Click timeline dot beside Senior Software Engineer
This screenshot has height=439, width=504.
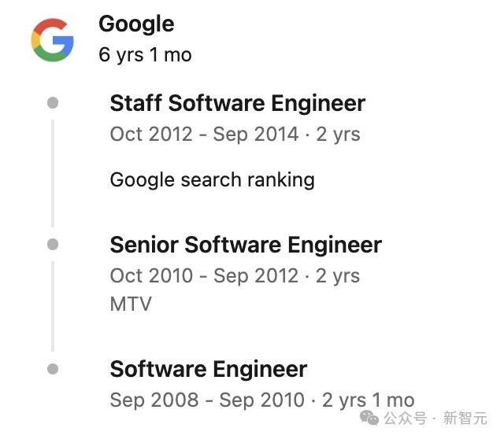pos(53,245)
